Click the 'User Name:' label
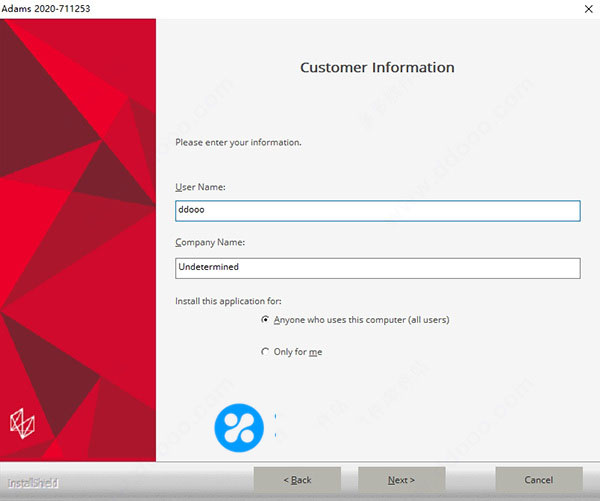Image resolution: width=600 pixels, height=501 pixels. (x=200, y=187)
